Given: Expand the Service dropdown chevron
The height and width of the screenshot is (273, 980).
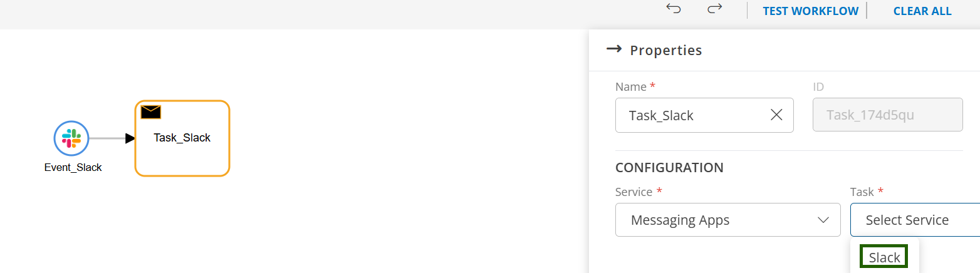Looking at the screenshot, I should pyautogui.click(x=823, y=220).
